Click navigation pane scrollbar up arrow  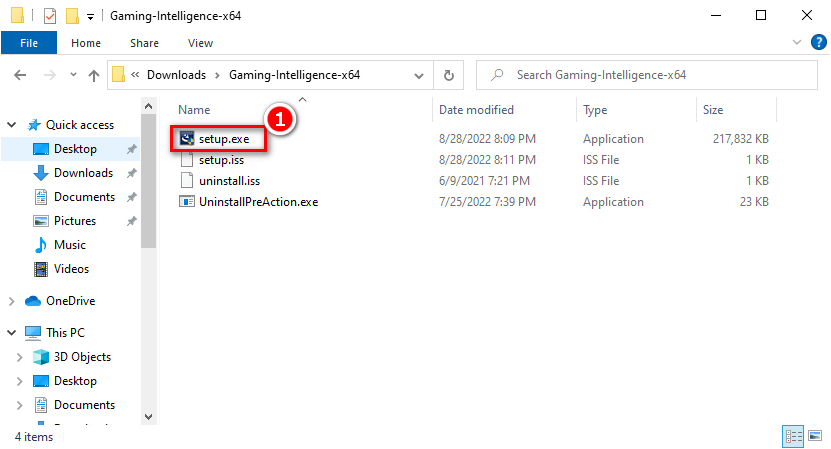[148, 106]
